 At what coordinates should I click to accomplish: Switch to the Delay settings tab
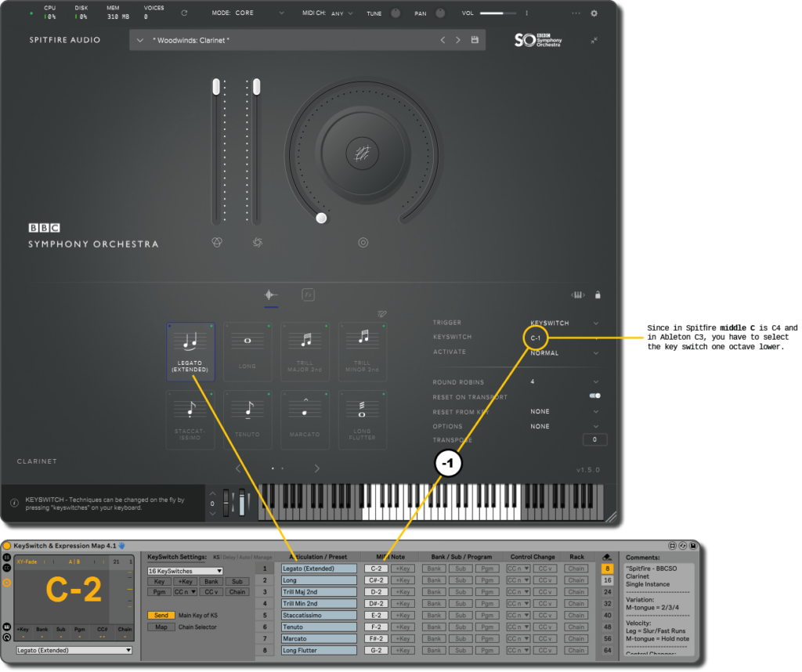[x=229, y=557]
